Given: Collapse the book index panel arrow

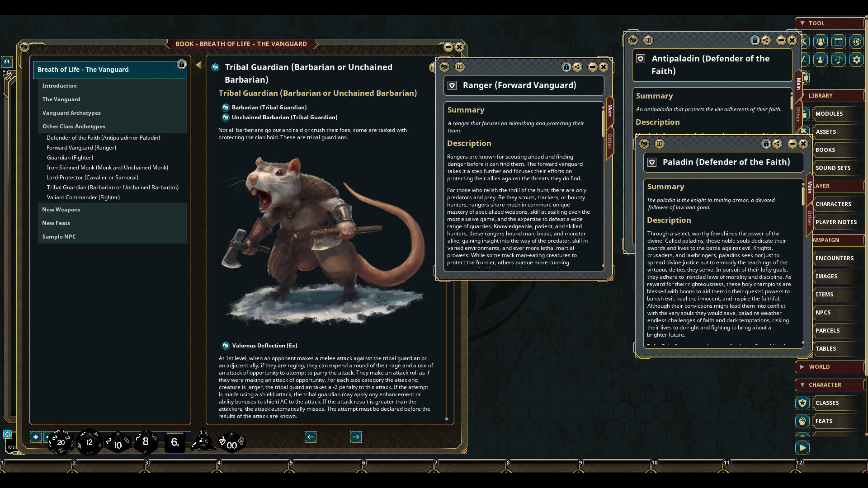Looking at the screenshot, I should tap(198, 65).
